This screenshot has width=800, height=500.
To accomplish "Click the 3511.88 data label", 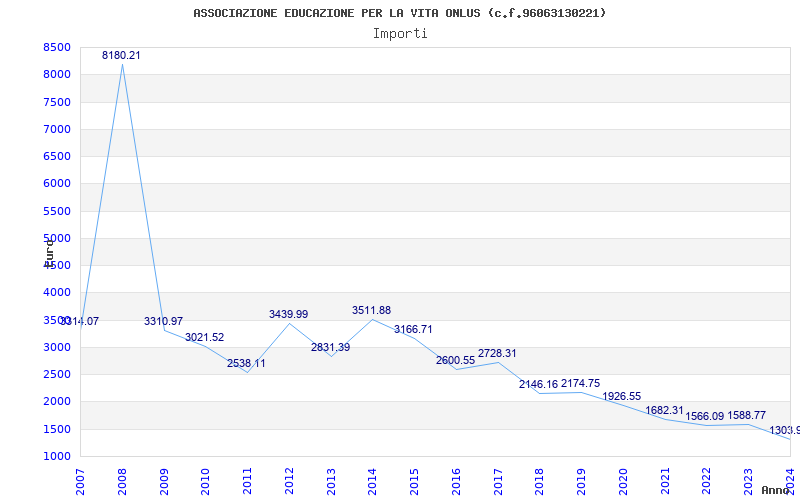I will 371,310.
